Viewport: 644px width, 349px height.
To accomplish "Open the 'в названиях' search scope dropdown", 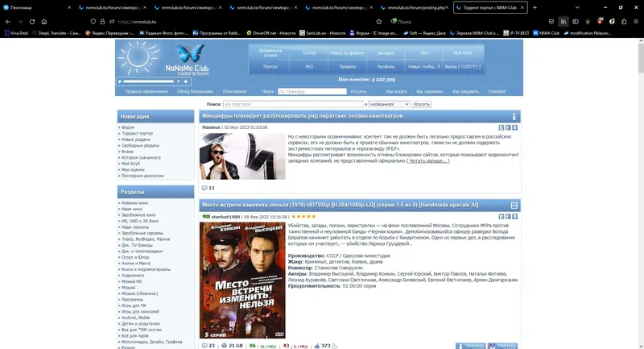I will [389, 105].
